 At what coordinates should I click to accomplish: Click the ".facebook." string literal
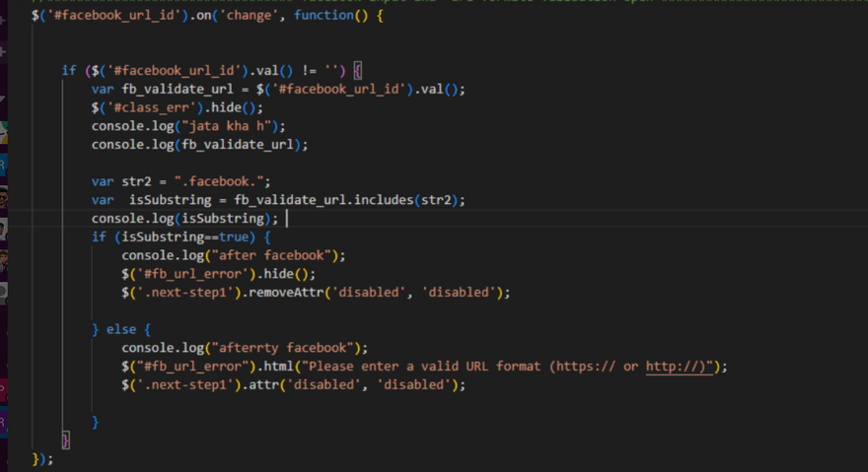coord(219,181)
